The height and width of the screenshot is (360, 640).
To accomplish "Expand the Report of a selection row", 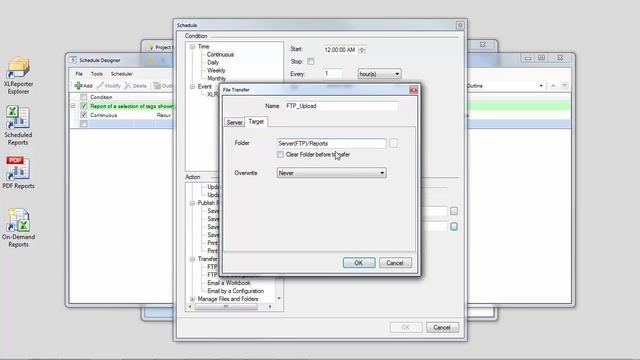I will pyautogui.click(x=73, y=106).
